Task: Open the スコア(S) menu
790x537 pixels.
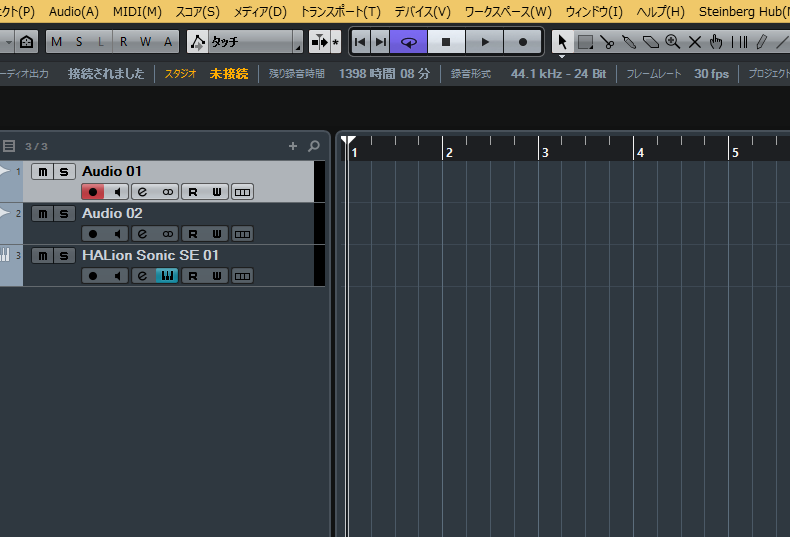Action: click(198, 11)
